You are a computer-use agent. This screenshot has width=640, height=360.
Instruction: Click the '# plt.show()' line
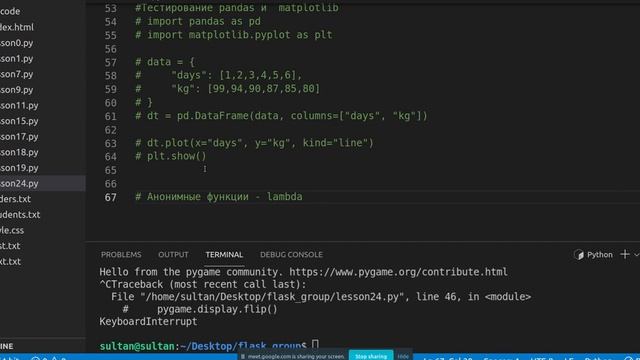point(171,156)
